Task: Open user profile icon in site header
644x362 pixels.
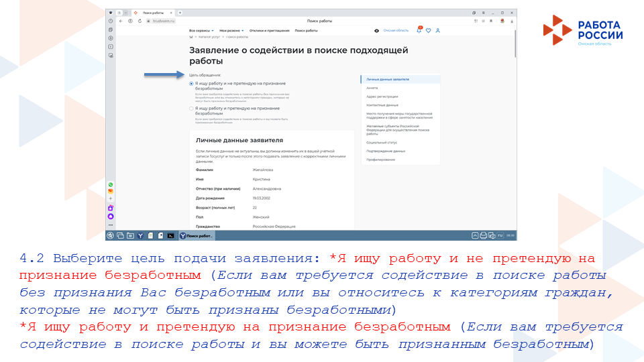Action: pos(438,30)
